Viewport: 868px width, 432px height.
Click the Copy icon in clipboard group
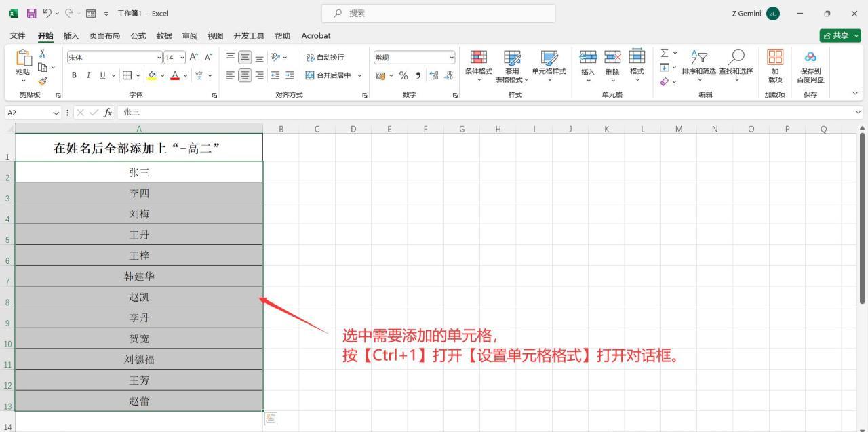43,67
